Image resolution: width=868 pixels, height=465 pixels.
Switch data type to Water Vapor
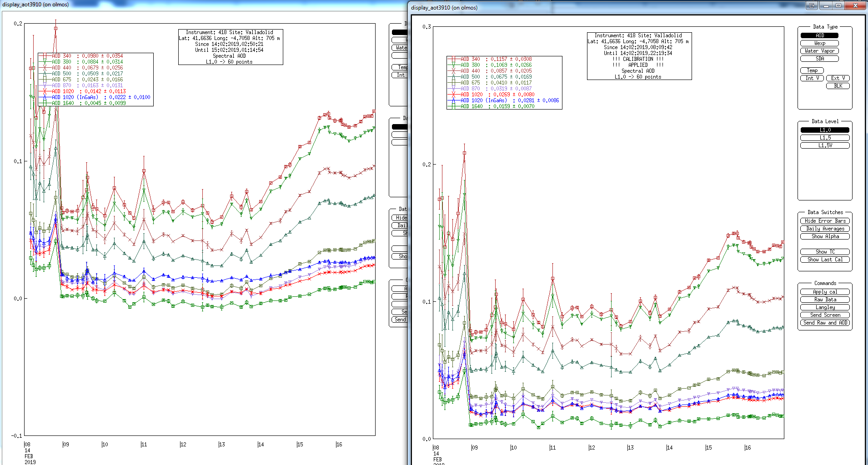tap(819, 51)
